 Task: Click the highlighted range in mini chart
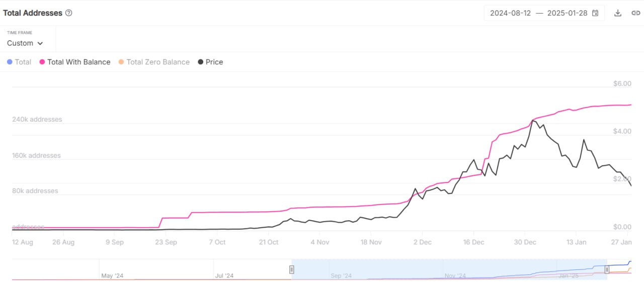tap(449, 269)
